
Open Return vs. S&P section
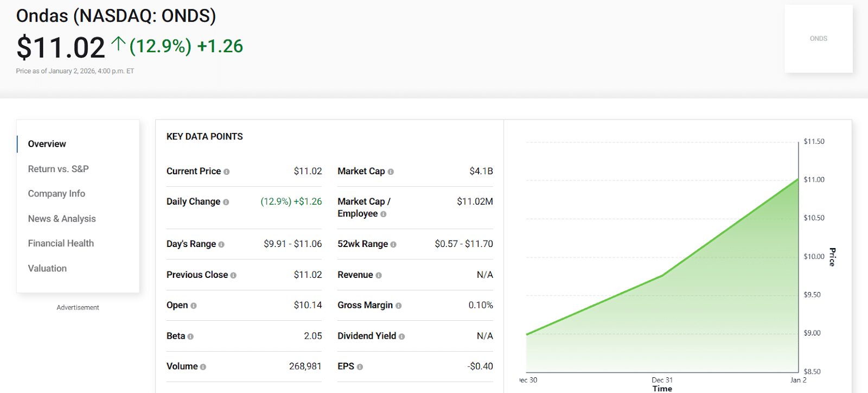pos(59,169)
